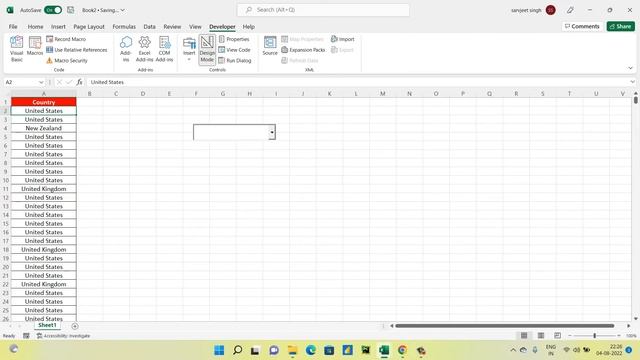The width and height of the screenshot is (640, 360).
Task: Switch to Normal view
Action: (524, 336)
